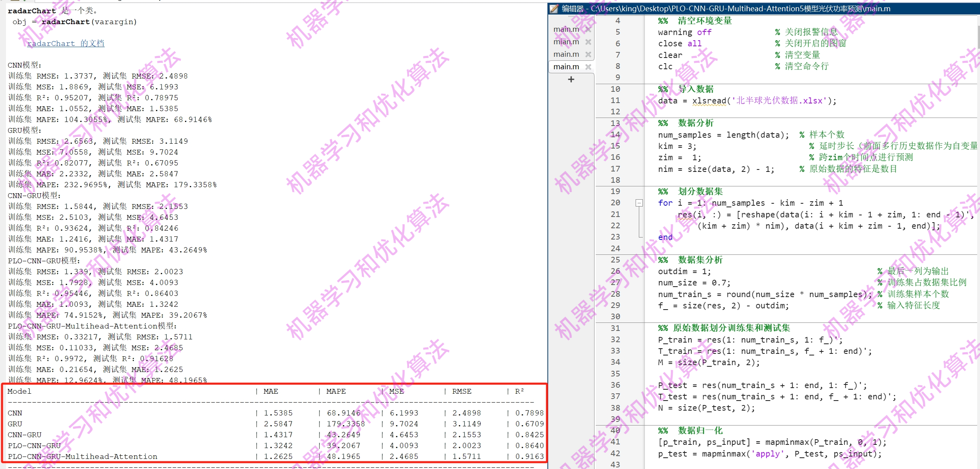Viewport: 980px width, 469px height.
Task: Switch to the topmost main.m tab
Action: point(566,29)
